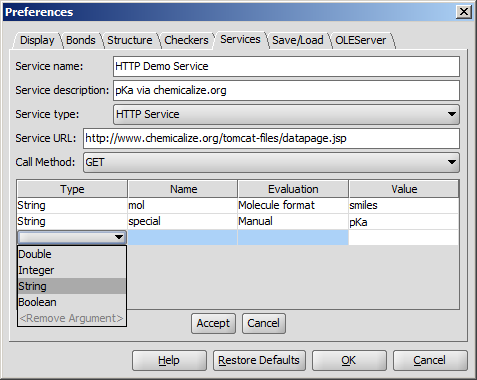Viewport: 477px width, 380px height.
Task: Select the String type cell for mol
Action: pyautogui.click(x=72, y=205)
